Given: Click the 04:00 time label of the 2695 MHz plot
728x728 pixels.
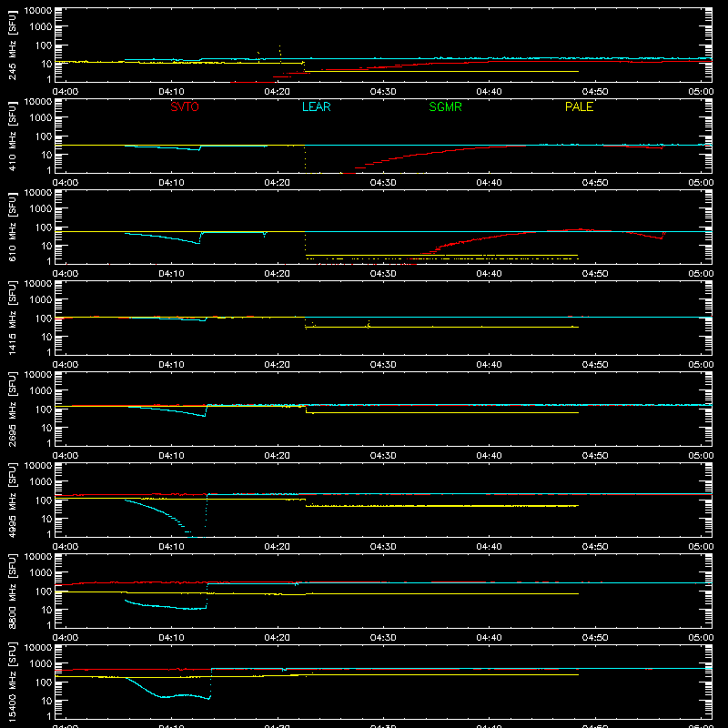Looking at the screenshot, I should pyautogui.click(x=65, y=456).
